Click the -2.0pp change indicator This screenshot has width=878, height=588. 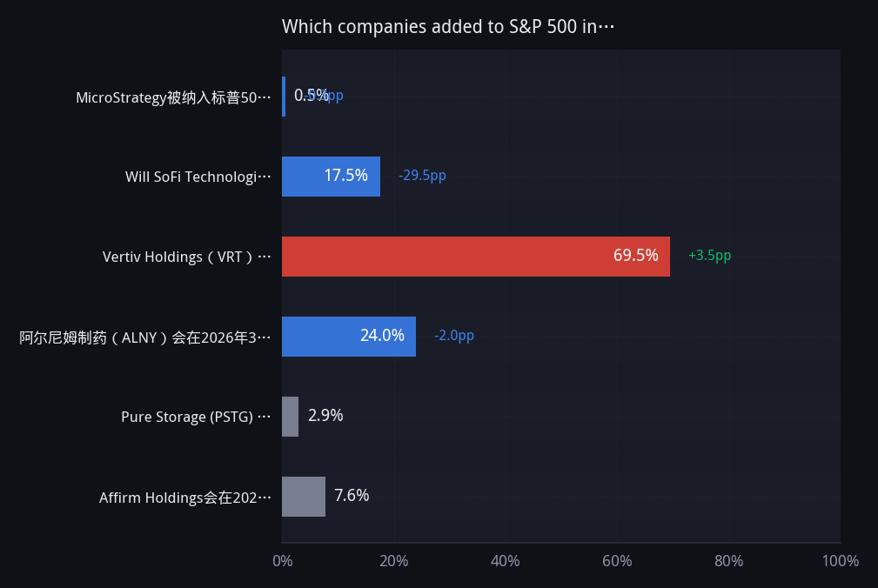[x=454, y=335]
